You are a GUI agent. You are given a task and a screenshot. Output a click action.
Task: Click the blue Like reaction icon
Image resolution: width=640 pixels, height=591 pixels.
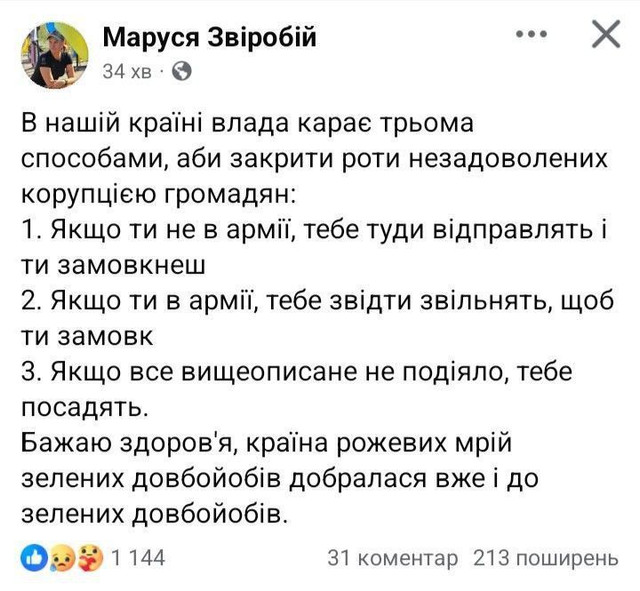coord(34,557)
